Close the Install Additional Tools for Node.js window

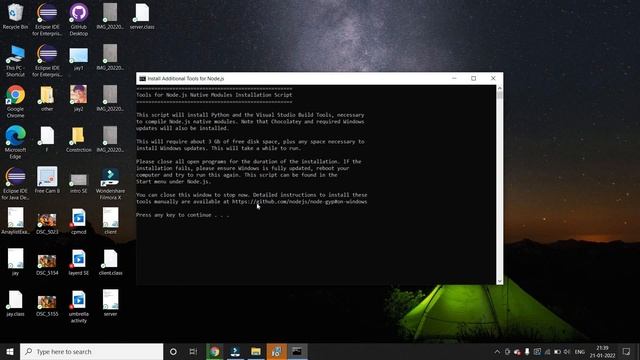pyautogui.click(x=493, y=78)
